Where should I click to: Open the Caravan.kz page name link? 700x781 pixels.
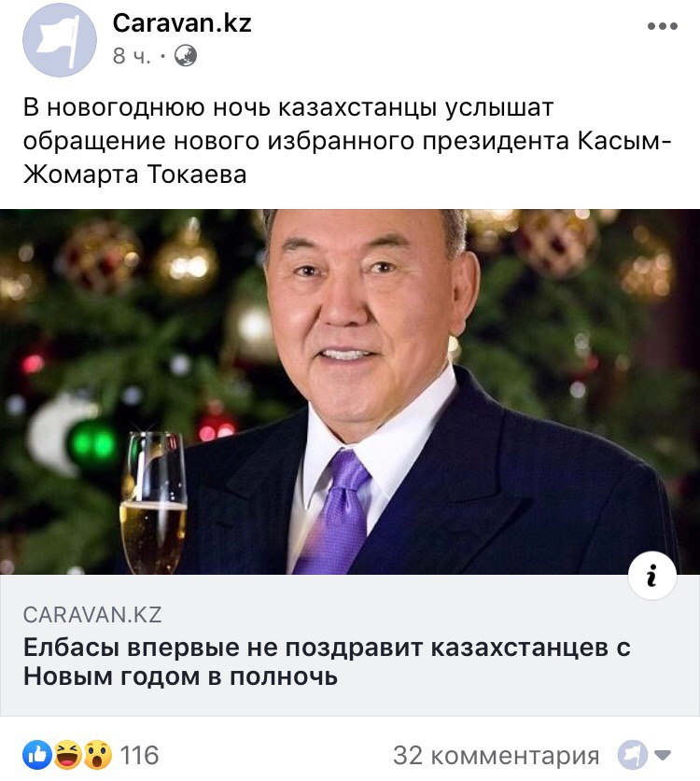point(182,23)
